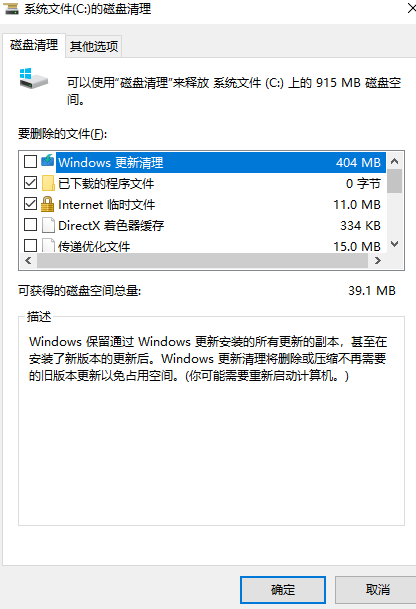The image size is (416, 609).
Task: Click the page icon beside 传递优化文件
Action: pos(48,246)
